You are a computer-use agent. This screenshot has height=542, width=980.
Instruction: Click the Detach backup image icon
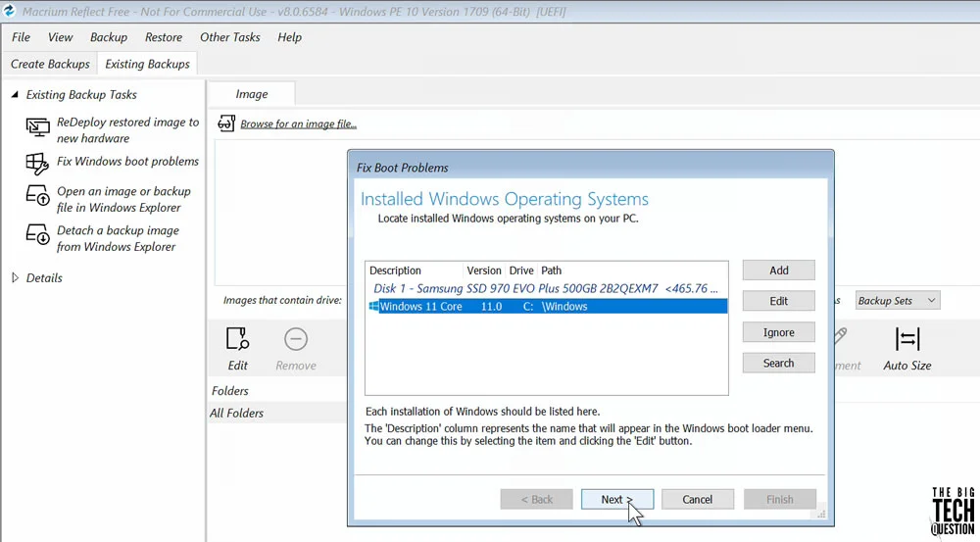(x=37, y=234)
